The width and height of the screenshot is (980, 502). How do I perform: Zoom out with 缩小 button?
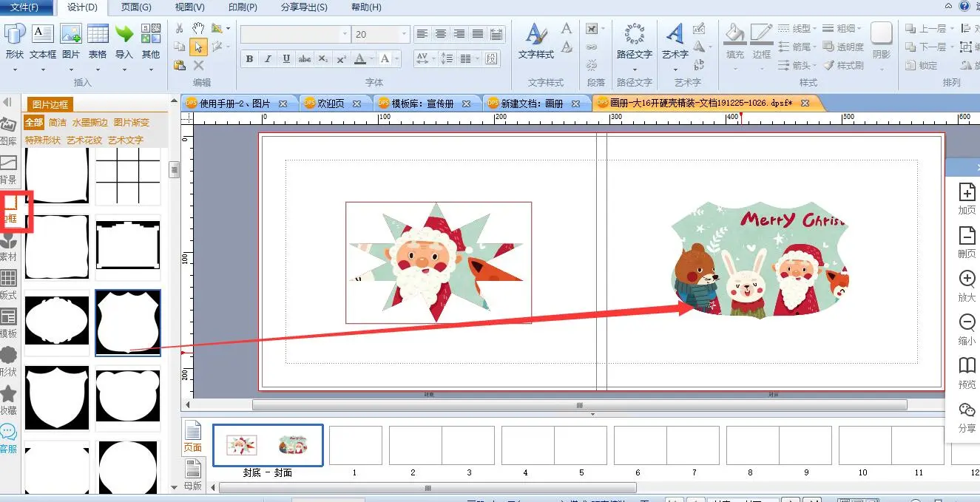[x=967, y=329]
